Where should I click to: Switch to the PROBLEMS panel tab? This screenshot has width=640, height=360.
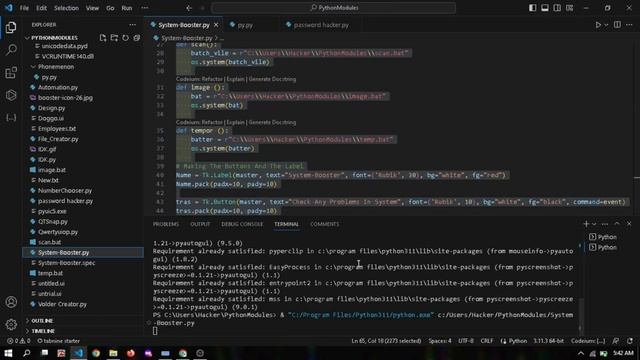click(x=166, y=224)
